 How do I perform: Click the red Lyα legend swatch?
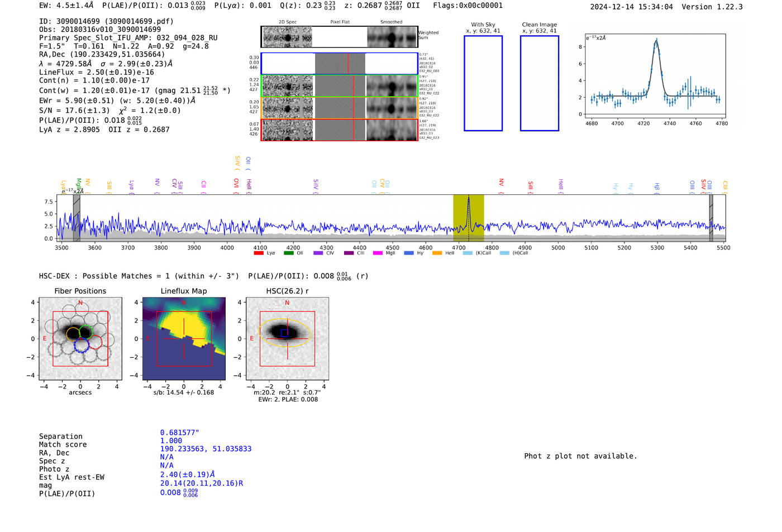(259, 253)
